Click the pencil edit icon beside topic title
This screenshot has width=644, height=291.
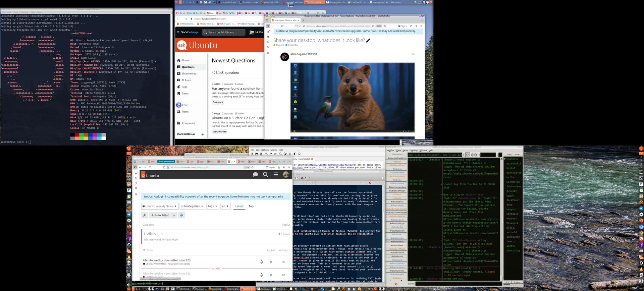(x=368, y=41)
